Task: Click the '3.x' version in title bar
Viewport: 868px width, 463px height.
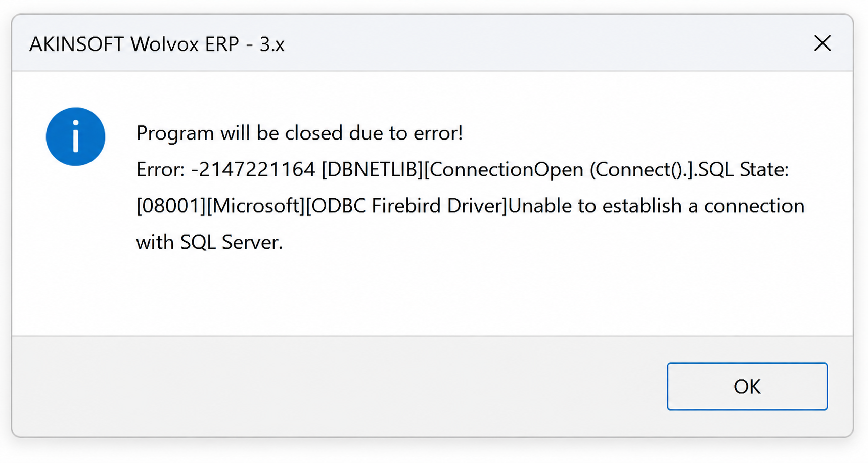Action: click(272, 44)
